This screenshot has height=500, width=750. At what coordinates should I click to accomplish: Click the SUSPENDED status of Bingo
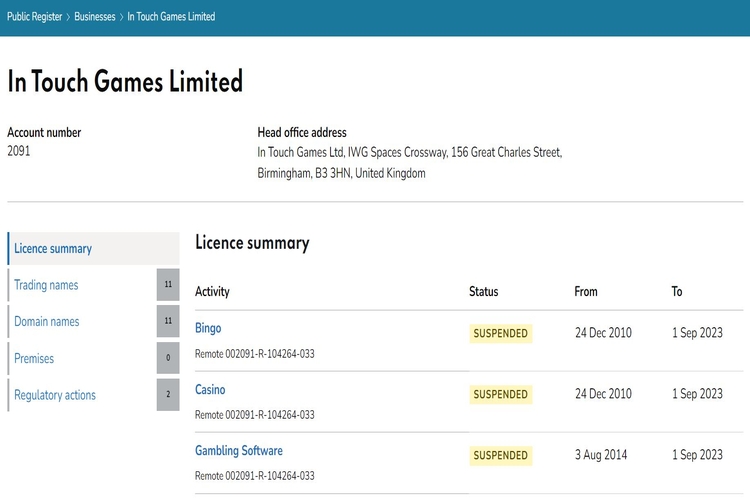tap(500, 333)
